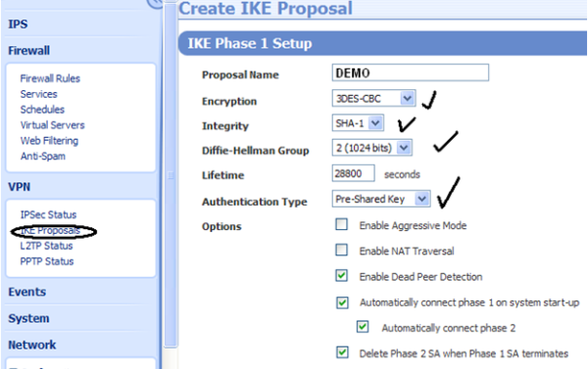Open the Diffie-Hellman Group dropdown
This screenshot has height=369, width=588.
(404, 148)
